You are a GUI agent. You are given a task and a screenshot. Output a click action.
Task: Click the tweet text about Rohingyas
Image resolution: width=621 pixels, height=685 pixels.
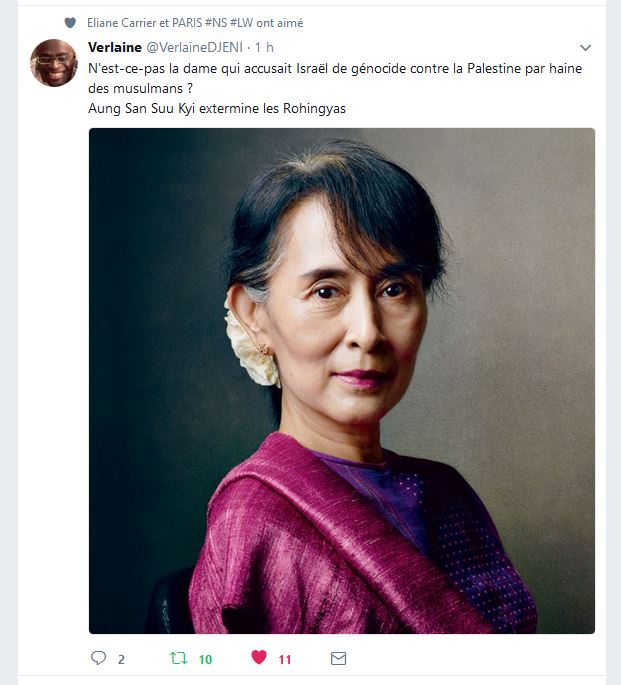(x=217, y=108)
